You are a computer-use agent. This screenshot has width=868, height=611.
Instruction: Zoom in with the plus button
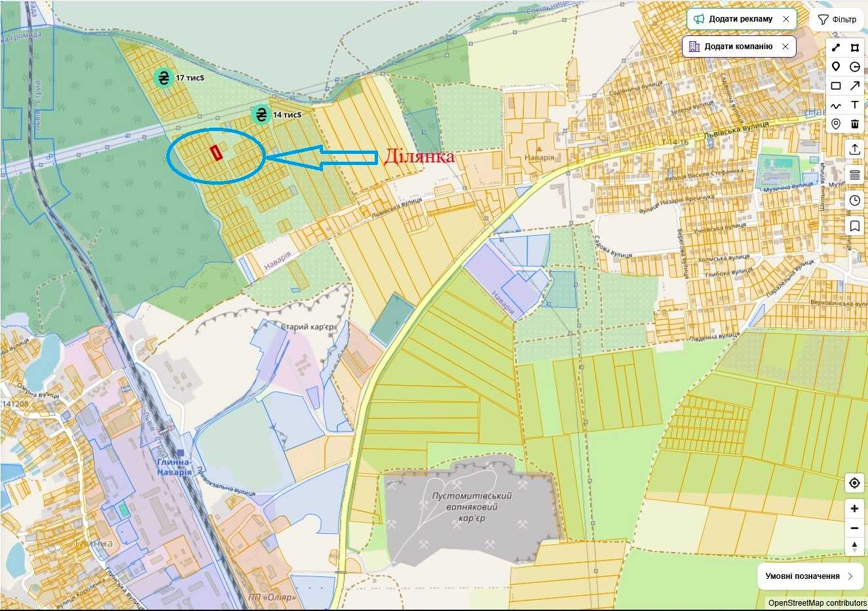pyautogui.click(x=854, y=509)
